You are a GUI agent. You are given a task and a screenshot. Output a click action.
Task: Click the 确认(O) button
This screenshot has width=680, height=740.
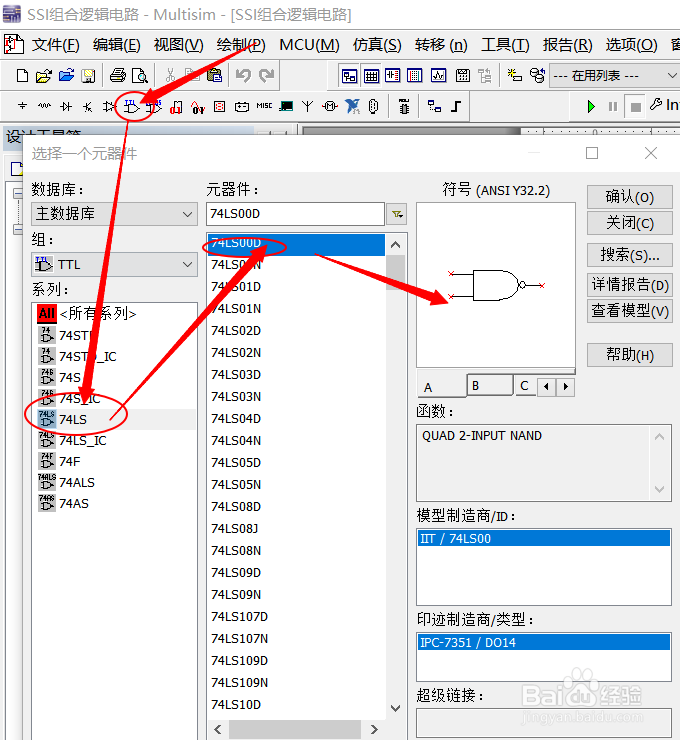point(630,197)
